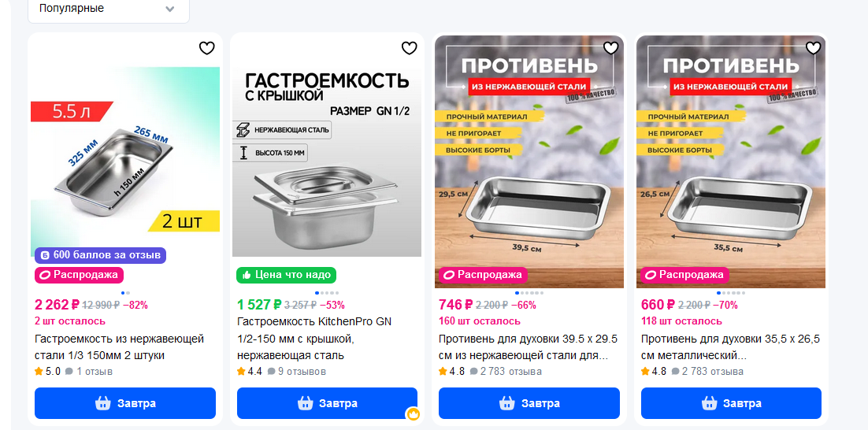
Task: Click the crown badge icon by the KitchenPro card
Action: tap(413, 414)
